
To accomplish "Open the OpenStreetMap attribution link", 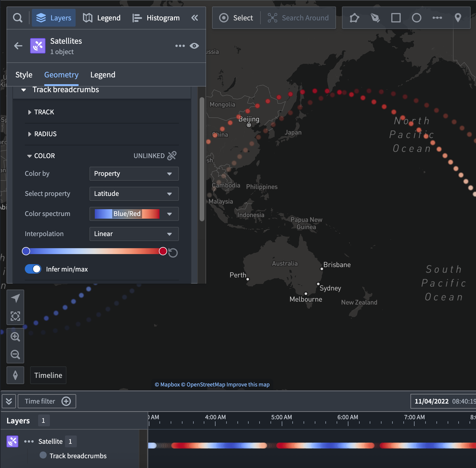I will [x=203, y=385].
